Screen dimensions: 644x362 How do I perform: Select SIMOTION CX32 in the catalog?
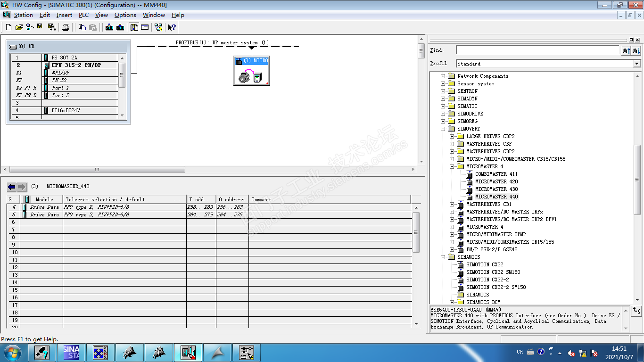point(485,264)
